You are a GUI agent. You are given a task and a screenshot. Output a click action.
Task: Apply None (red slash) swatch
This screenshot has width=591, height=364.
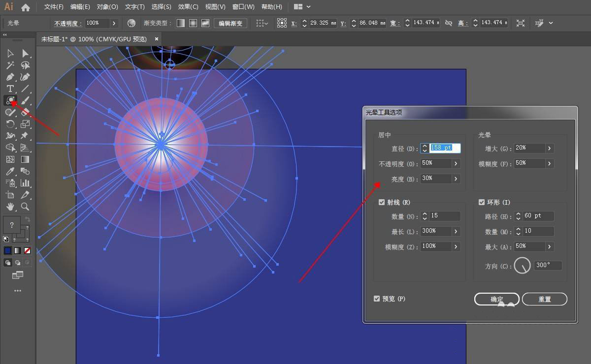pyautogui.click(x=28, y=250)
